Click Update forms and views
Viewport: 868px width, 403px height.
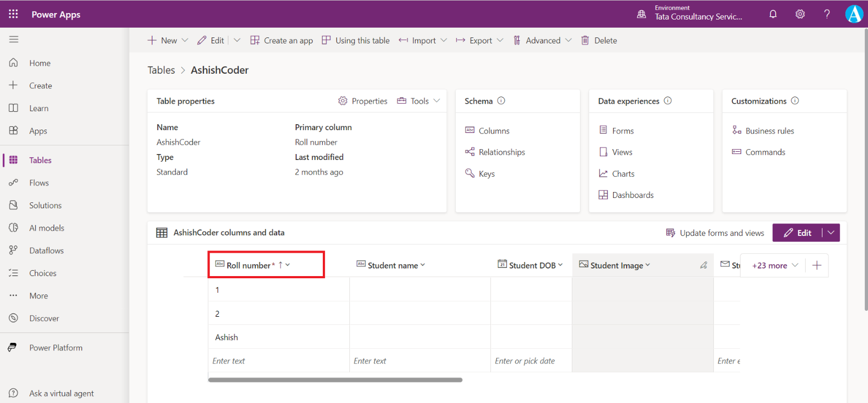point(715,233)
